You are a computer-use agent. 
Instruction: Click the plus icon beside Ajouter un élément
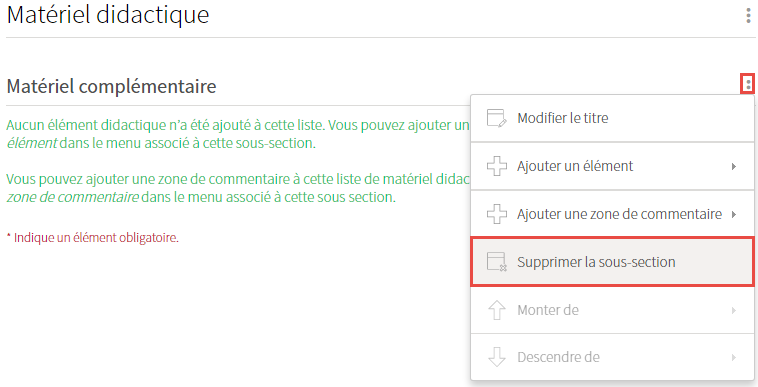coord(496,166)
